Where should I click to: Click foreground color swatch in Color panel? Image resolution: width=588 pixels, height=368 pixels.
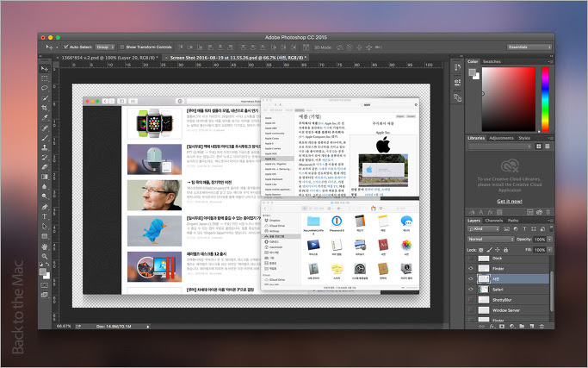[x=473, y=72]
